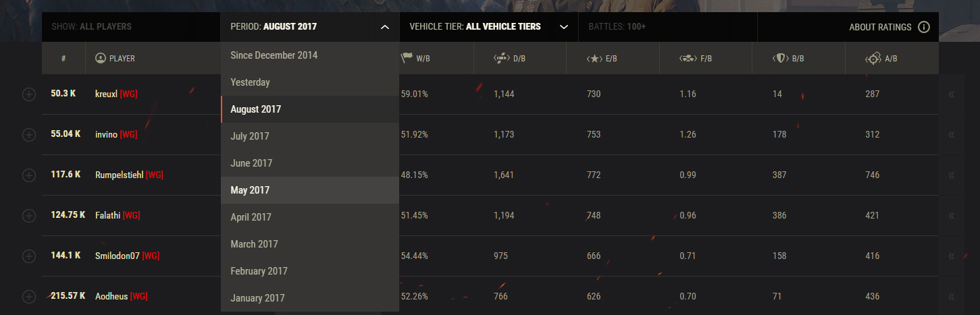The height and width of the screenshot is (315, 980).
Task: Click the Player column person icon
Action: pos(101,59)
